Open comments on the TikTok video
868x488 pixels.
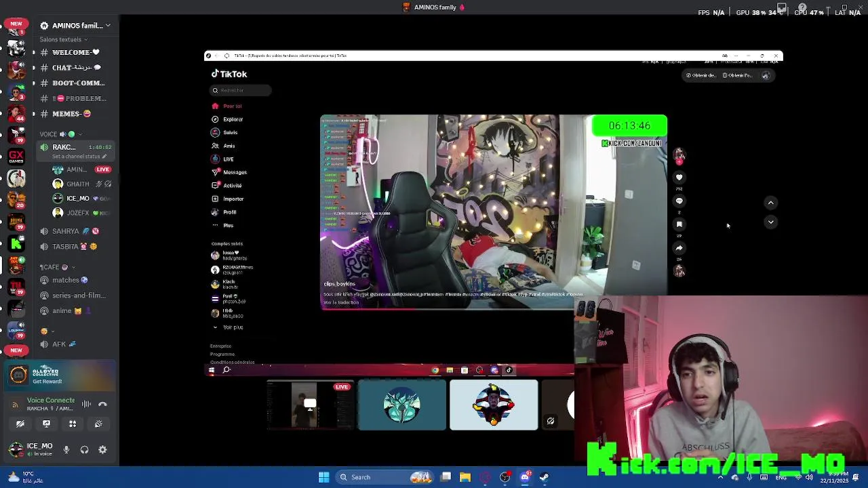pyautogui.click(x=679, y=201)
